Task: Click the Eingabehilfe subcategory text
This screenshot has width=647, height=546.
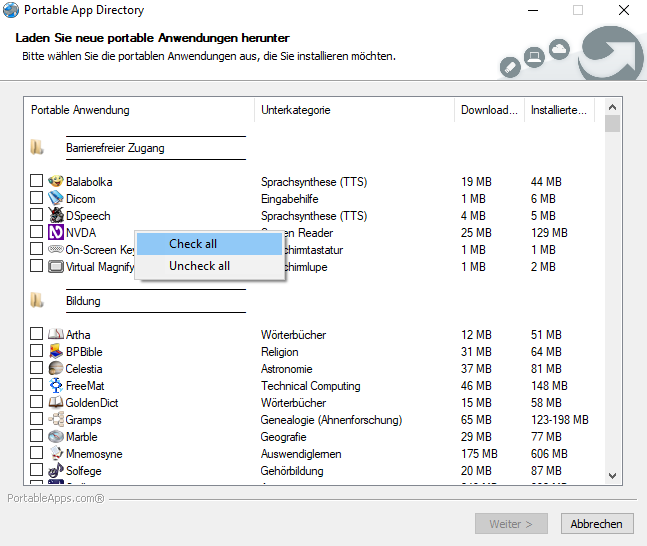Action: [290, 199]
